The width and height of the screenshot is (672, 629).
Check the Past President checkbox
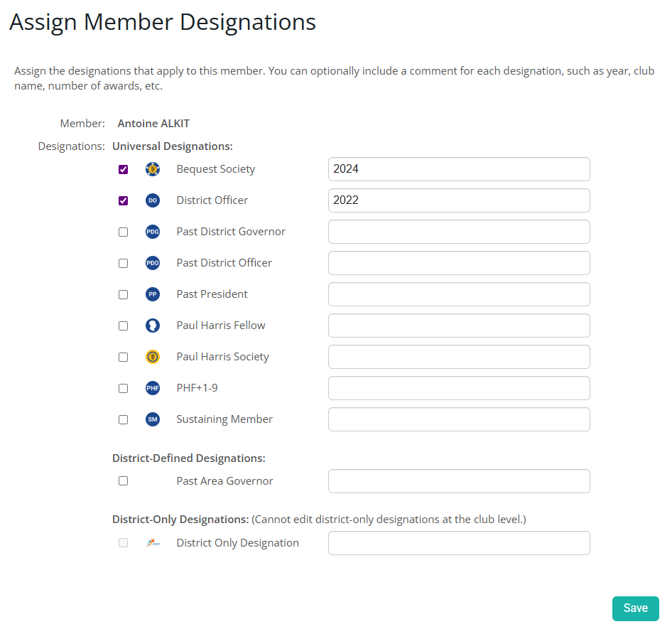click(x=123, y=294)
